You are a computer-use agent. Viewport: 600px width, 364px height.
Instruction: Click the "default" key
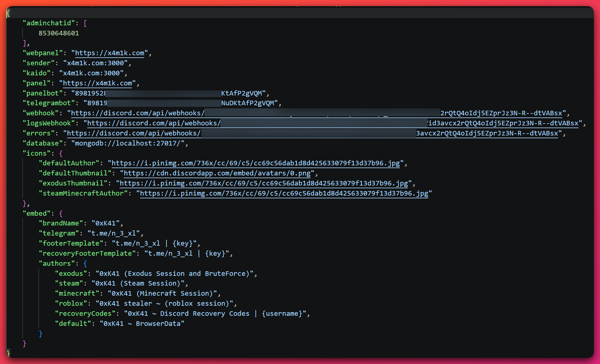[73, 324]
